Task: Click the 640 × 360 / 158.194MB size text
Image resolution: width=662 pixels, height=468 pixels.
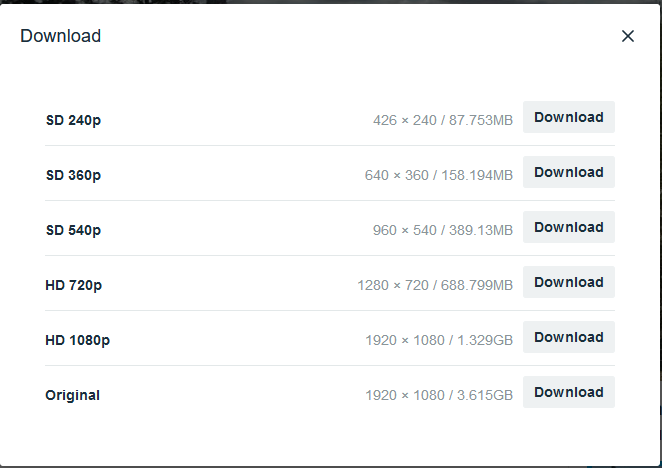Action: [438, 175]
